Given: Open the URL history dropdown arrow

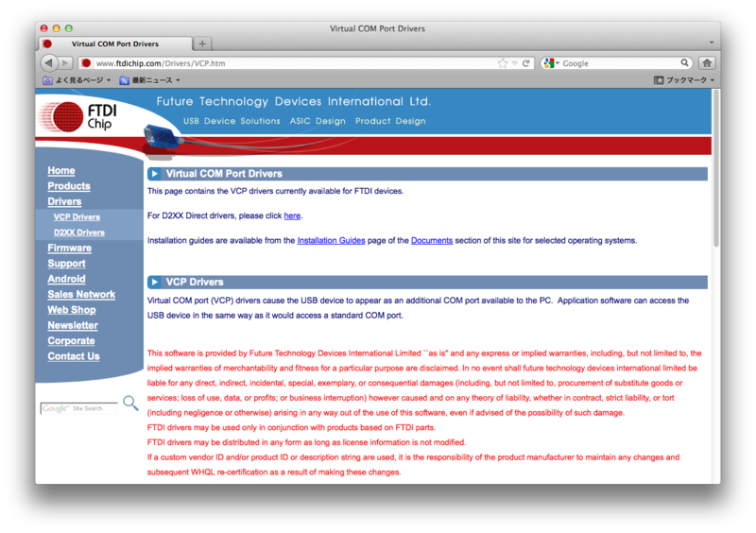Looking at the screenshot, I should [515, 63].
